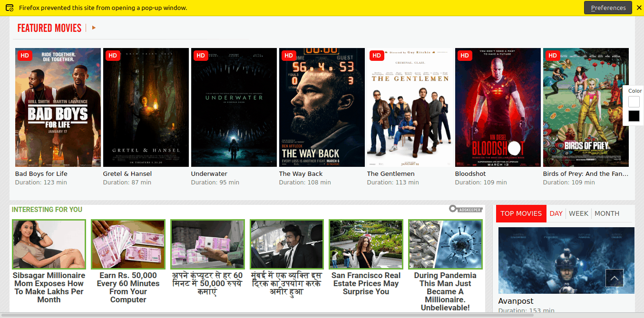
Task: Close the Firefox pop-up notification bar
Action: coord(638,8)
